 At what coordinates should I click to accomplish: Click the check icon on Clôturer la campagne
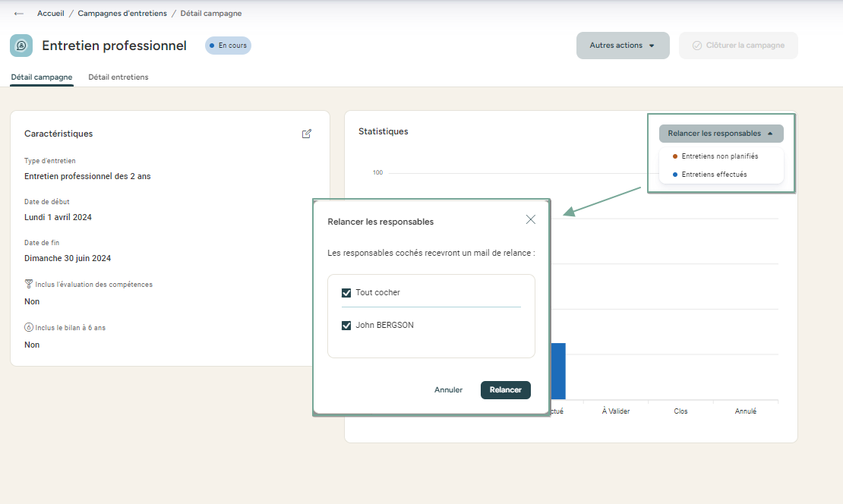(696, 46)
